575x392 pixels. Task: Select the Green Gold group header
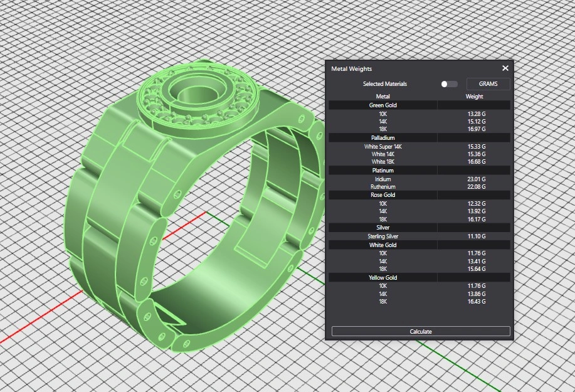coord(382,105)
